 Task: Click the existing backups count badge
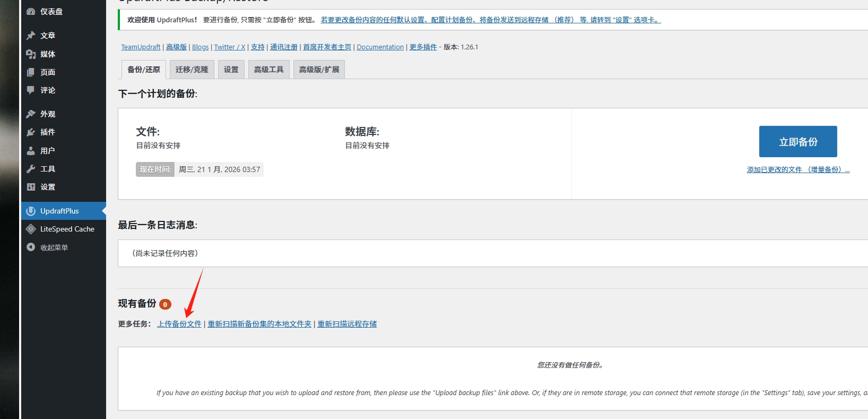(165, 304)
